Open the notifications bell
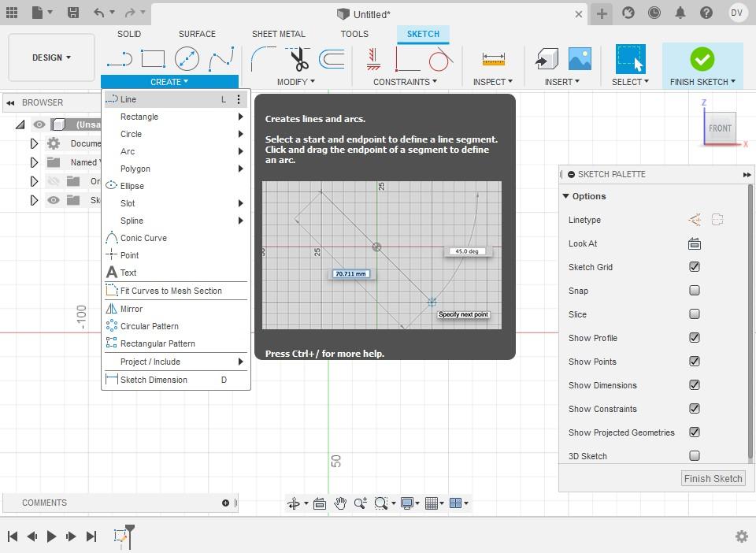 point(680,13)
